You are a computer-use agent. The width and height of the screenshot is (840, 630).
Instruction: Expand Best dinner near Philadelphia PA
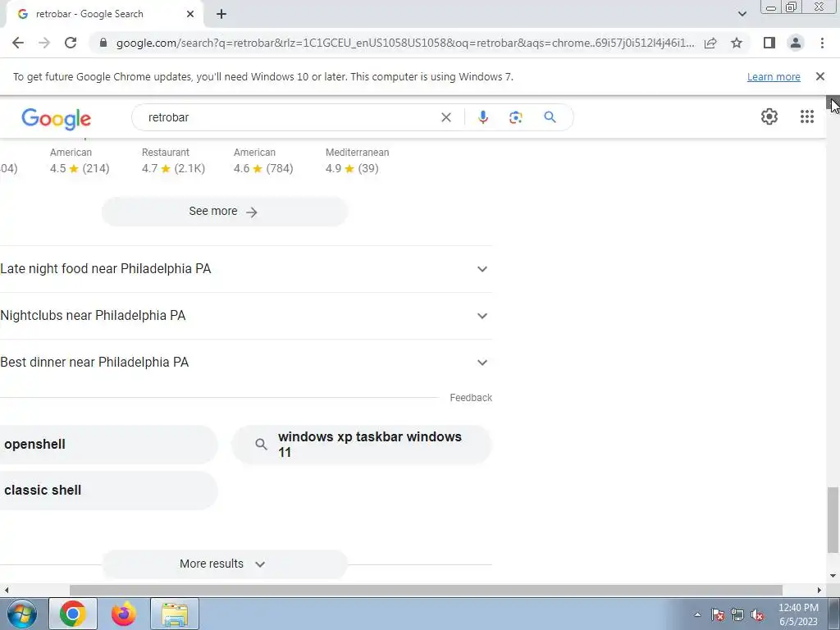246,362
